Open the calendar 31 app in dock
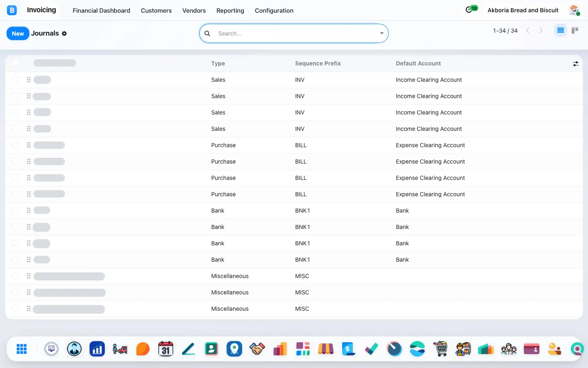 [166, 349]
